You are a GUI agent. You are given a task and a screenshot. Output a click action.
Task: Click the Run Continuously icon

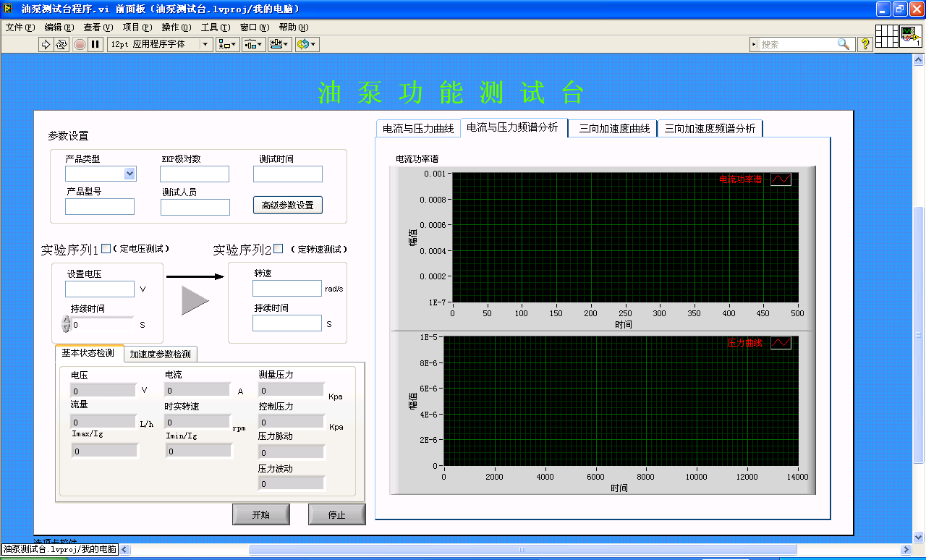pyautogui.click(x=61, y=44)
